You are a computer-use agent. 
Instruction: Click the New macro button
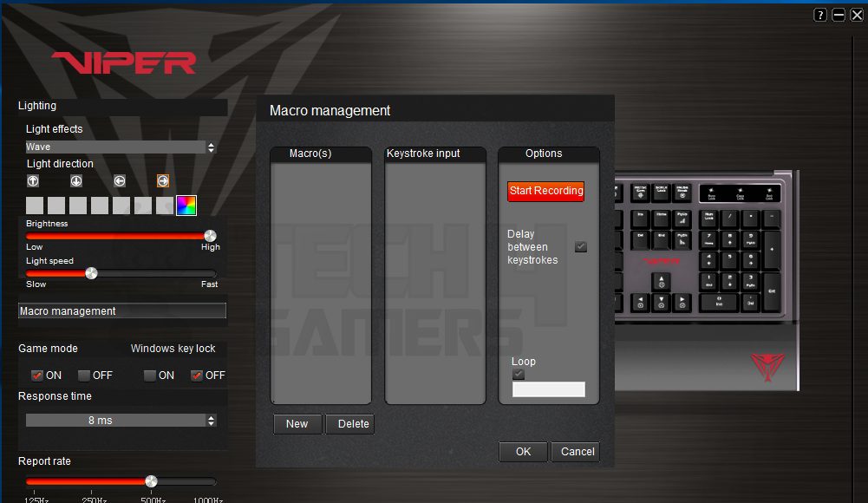(x=297, y=424)
